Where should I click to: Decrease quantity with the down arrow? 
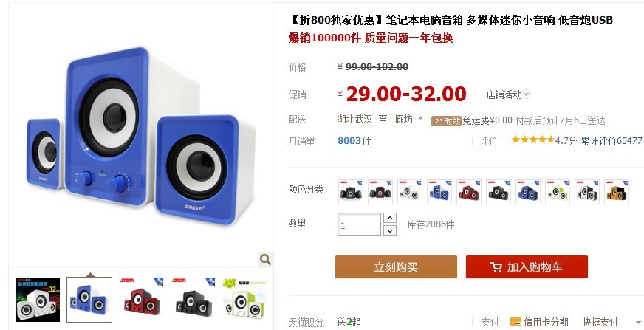390,230
